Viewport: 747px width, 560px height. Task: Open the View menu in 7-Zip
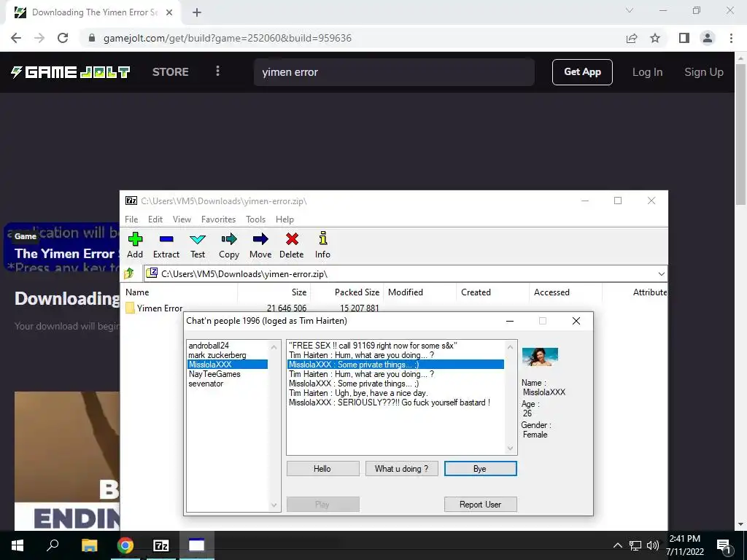[182, 219]
